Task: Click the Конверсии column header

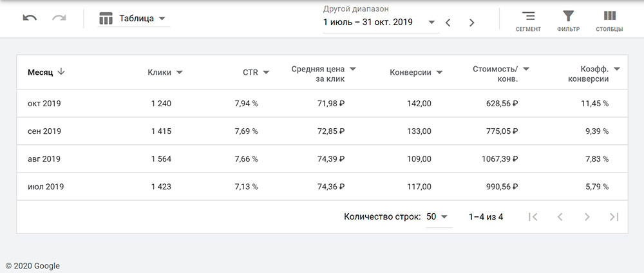Action: coord(410,73)
